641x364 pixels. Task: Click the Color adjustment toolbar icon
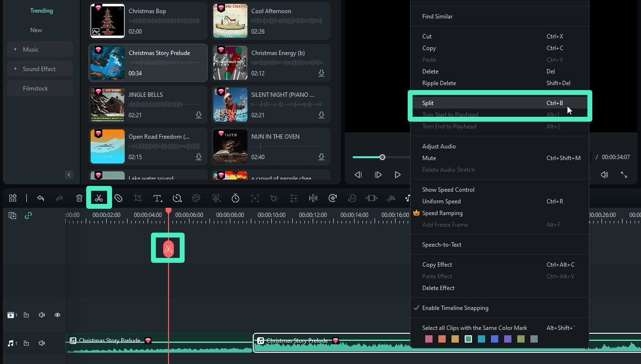tap(196, 198)
